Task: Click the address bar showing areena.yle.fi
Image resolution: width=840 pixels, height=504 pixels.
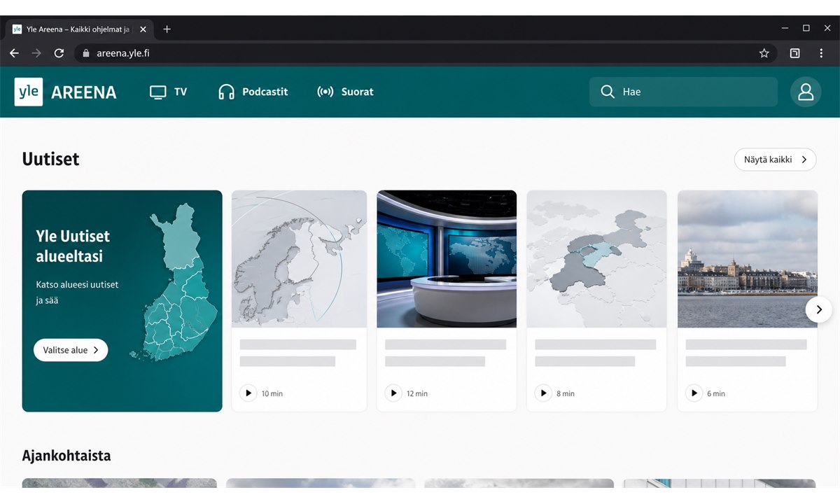Action: coord(426,53)
